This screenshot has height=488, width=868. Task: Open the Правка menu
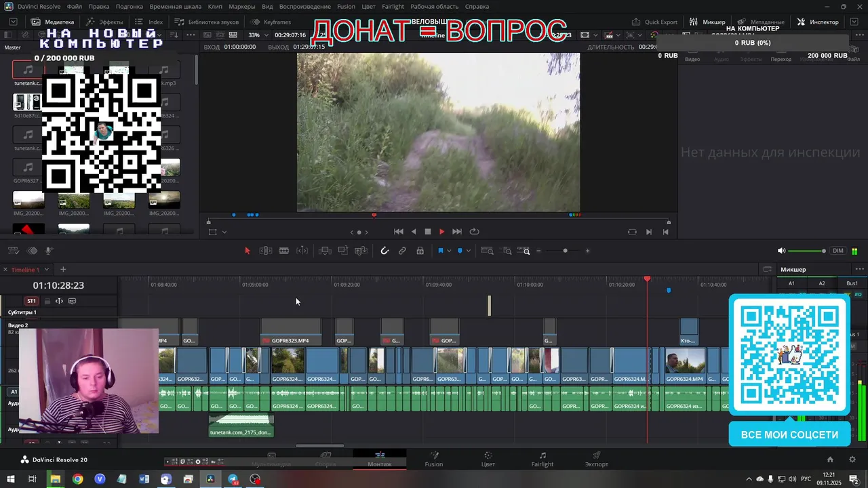point(99,7)
